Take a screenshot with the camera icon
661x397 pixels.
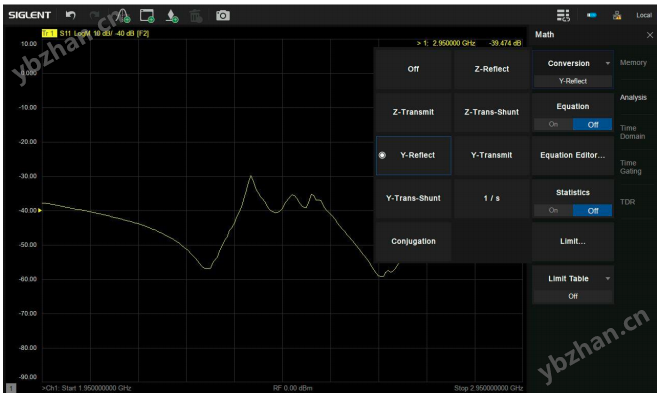tap(223, 16)
